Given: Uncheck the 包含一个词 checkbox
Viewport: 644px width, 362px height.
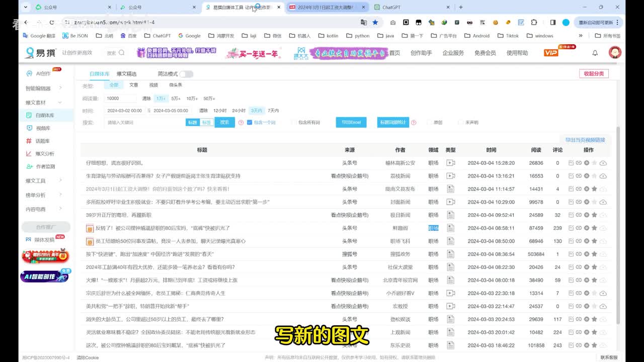Looking at the screenshot, I should click(250, 122).
